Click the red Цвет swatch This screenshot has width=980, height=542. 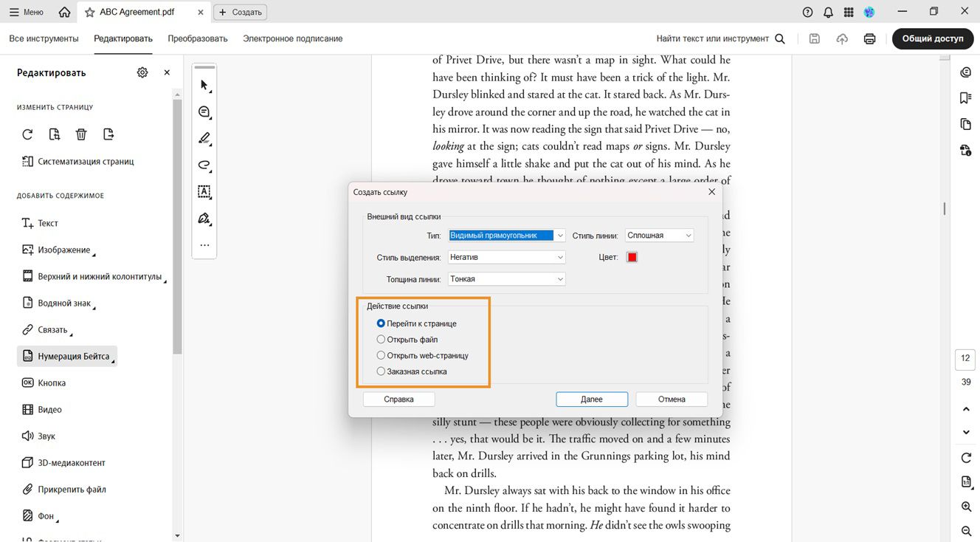click(x=632, y=257)
